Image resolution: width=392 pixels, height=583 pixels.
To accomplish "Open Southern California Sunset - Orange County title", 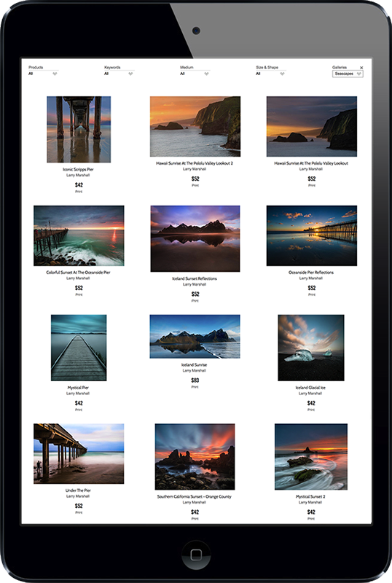I will (x=194, y=497).
